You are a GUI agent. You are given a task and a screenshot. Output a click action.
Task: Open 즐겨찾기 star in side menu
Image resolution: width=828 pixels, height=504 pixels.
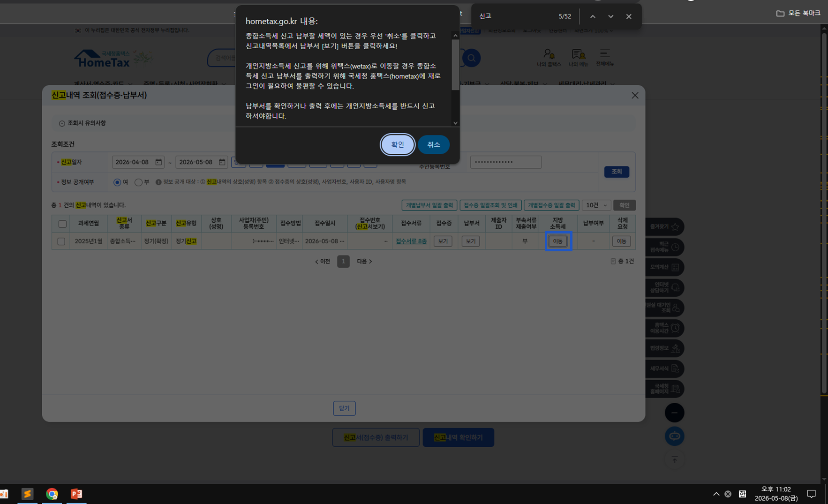click(x=664, y=227)
